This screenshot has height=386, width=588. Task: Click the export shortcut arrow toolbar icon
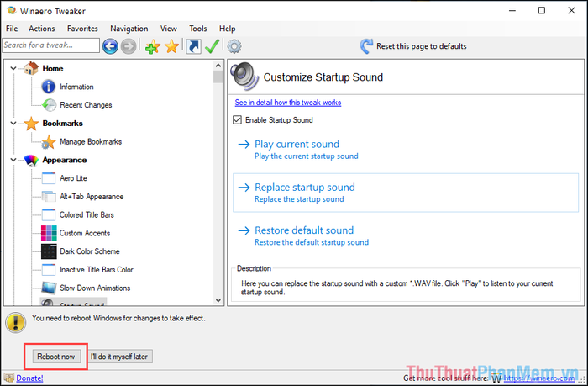coord(193,46)
